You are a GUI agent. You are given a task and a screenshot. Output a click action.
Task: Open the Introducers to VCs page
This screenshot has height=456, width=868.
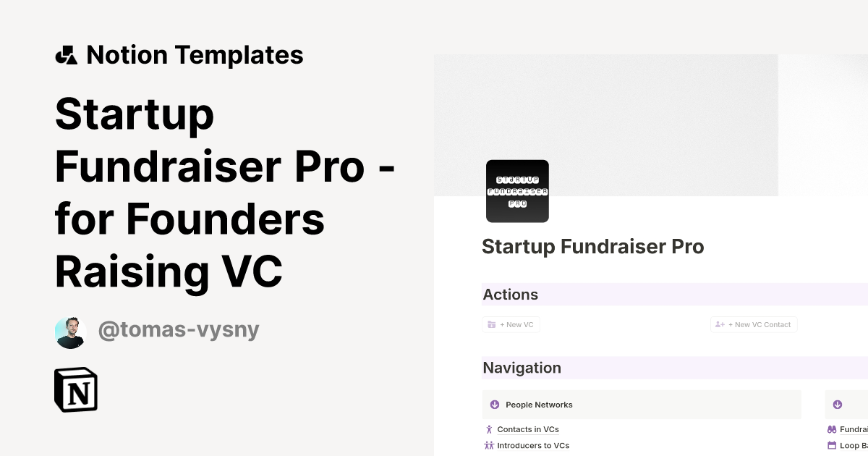pyautogui.click(x=533, y=445)
